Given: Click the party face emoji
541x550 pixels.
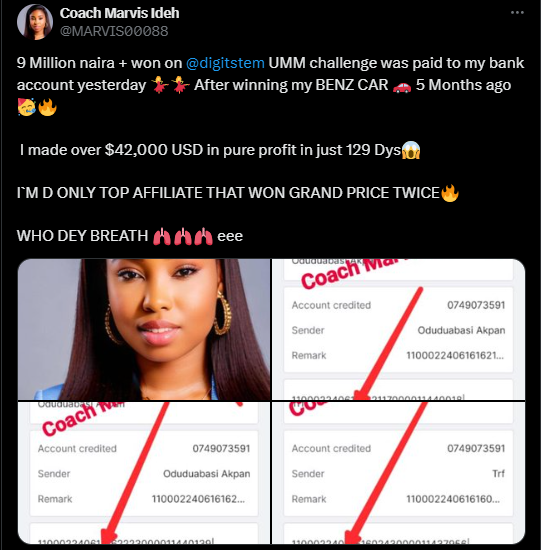Looking at the screenshot, I should 26,107.
